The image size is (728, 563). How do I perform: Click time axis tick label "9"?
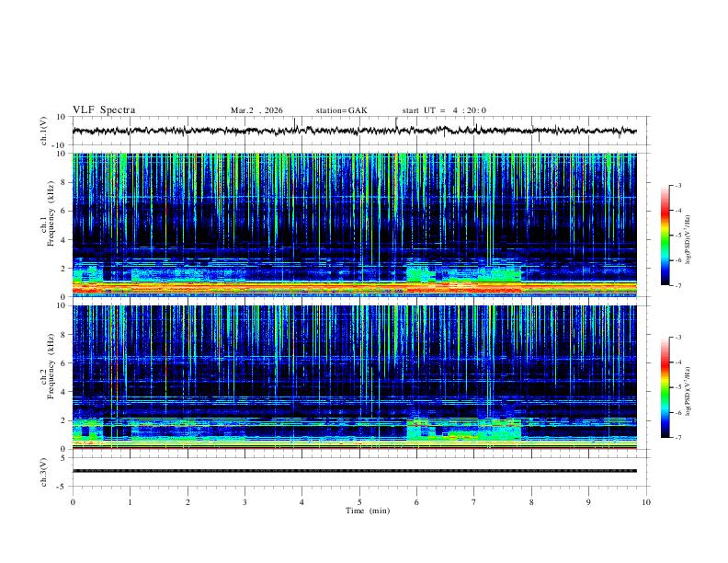click(588, 502)
